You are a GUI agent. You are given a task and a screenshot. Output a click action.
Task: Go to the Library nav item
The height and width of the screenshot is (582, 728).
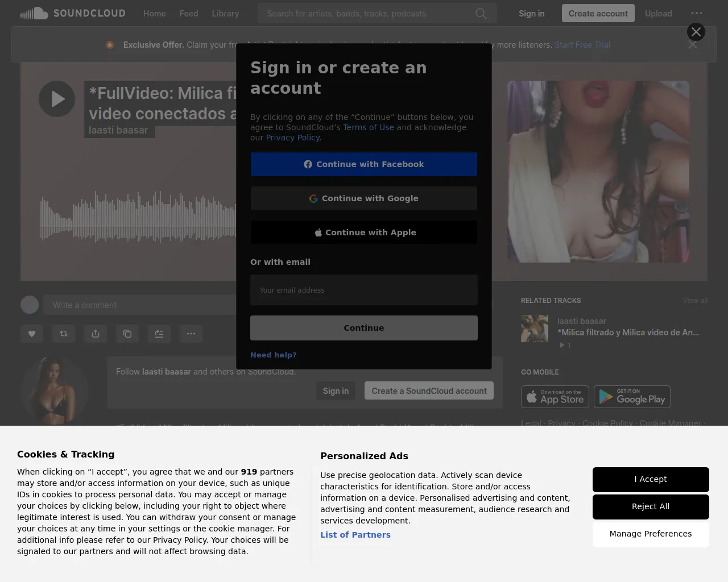(x=225, y=13)
